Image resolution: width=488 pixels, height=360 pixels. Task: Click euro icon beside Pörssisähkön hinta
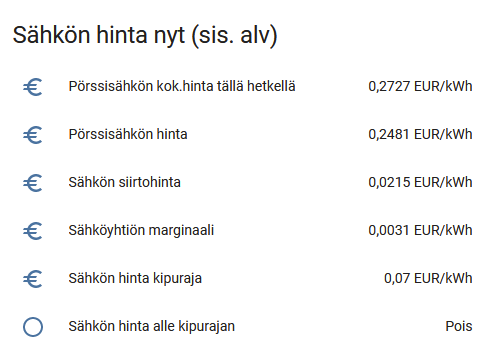(x=33, y=135)
